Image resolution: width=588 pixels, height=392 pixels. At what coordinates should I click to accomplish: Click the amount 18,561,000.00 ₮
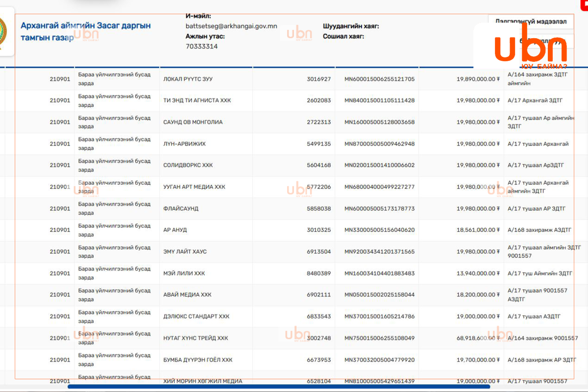pos(478,230)
